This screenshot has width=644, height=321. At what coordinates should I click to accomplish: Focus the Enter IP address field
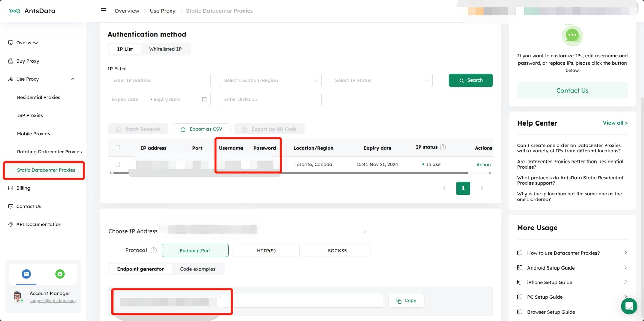coord(159,80)
